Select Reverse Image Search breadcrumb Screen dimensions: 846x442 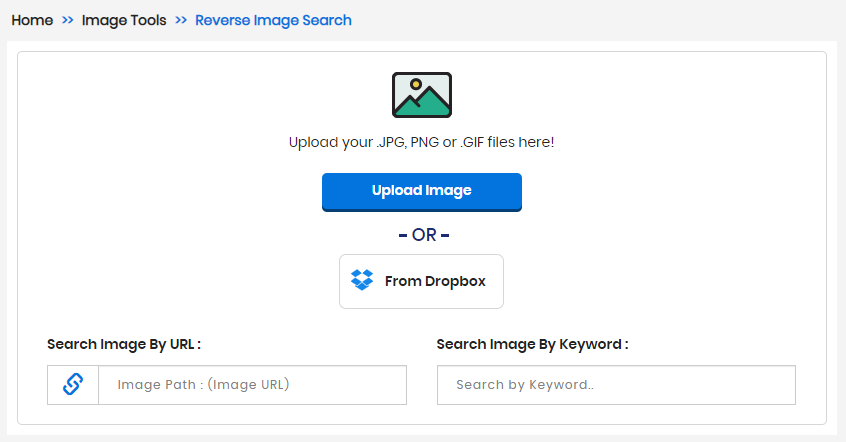point(273,21)
